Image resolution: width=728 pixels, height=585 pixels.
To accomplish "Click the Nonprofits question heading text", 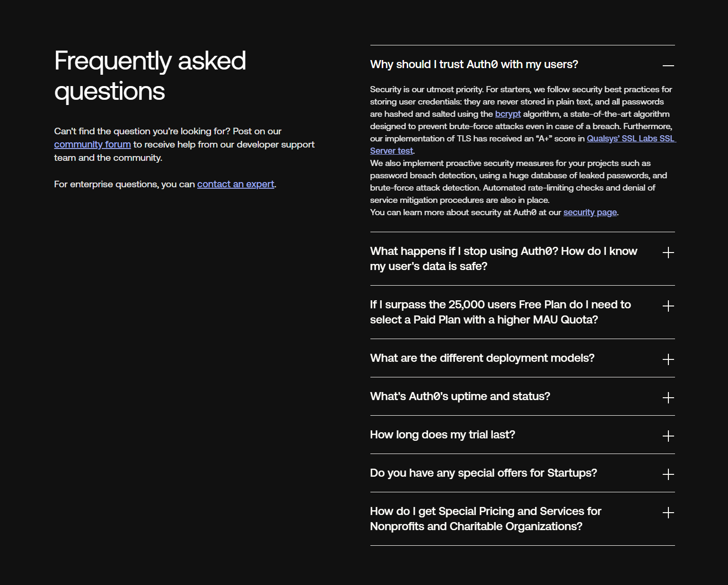I will click(485, 518).
